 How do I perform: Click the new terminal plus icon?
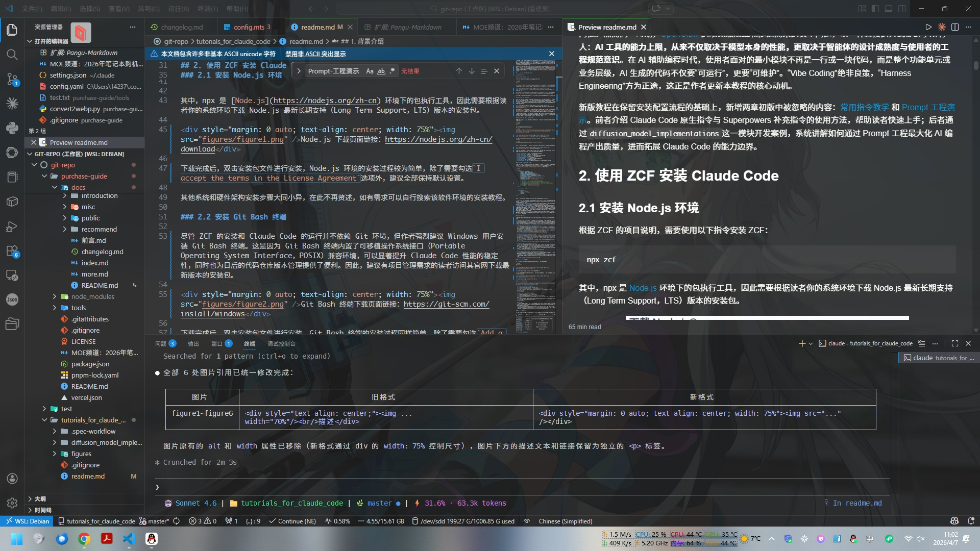(802, 343)
